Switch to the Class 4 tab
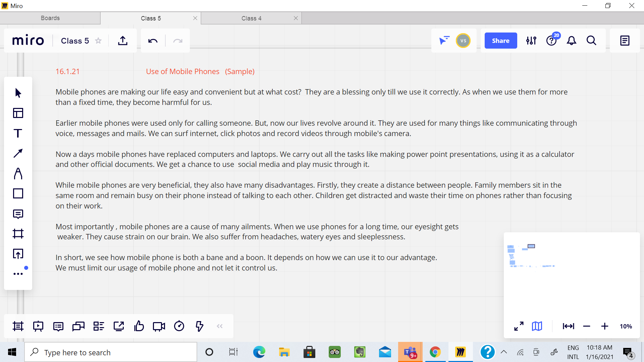This screenshot has width=644, height=362. click(x=251, y=18)
